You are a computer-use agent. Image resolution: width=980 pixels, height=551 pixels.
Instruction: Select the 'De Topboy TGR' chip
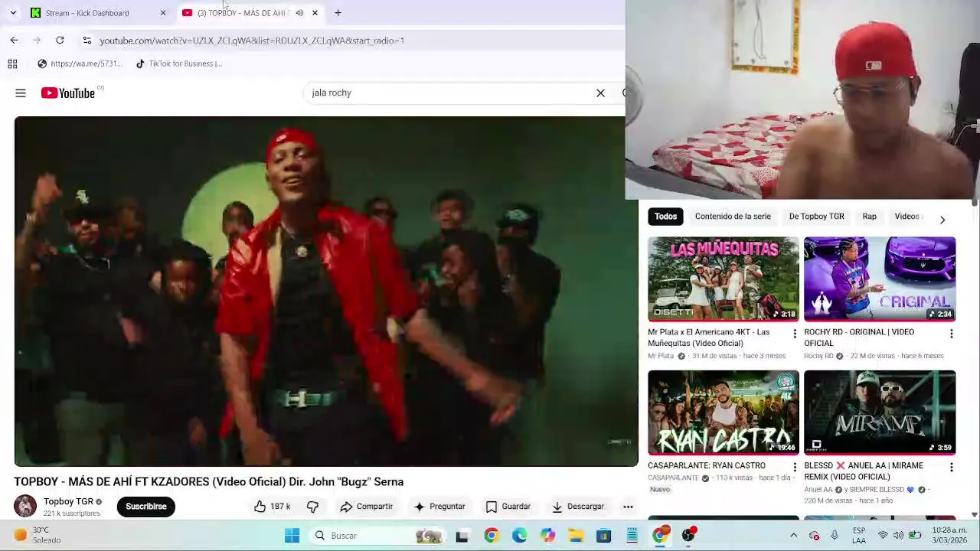(x=816, y=217)
